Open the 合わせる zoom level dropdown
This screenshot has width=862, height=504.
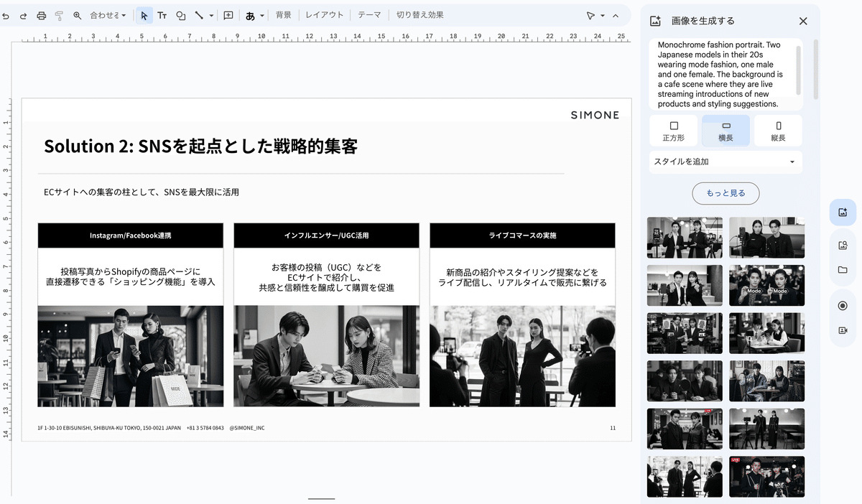108,15
